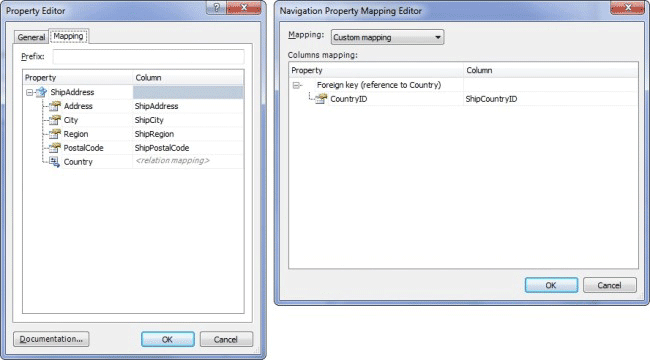Viewport: 650px width, 360px height.
Task: Confirm Navigation Property Mapping Editor with OK
Action: 551,285
